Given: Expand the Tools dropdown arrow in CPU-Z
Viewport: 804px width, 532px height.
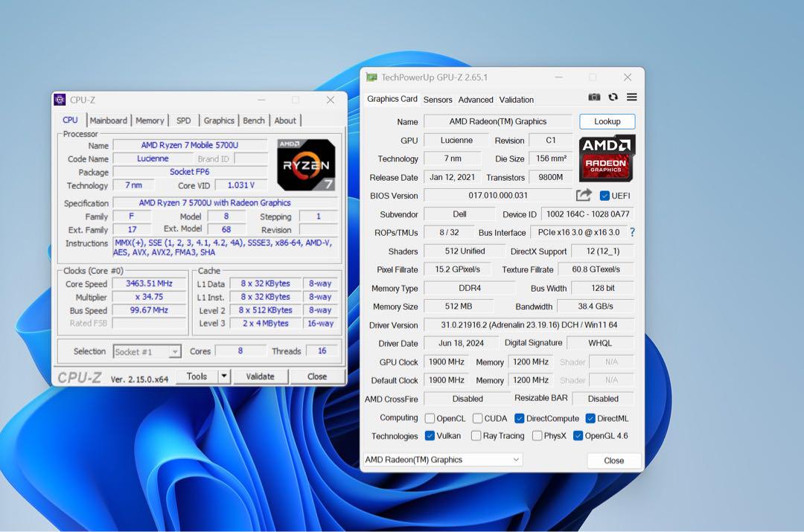Looking at the screenshot, I should [x=224, y=376].
